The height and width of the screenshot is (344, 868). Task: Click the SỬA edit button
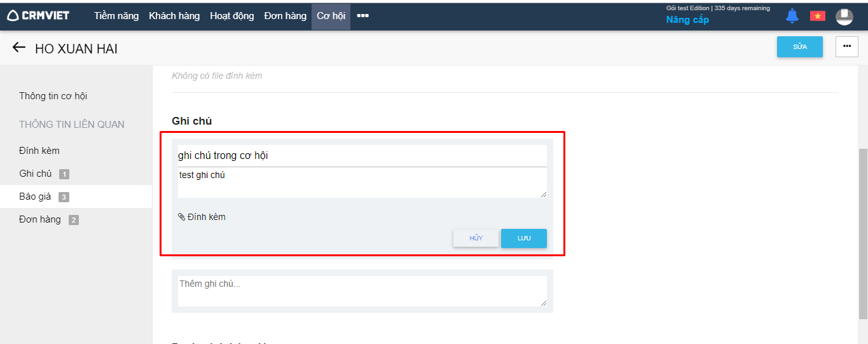(799, 46)
